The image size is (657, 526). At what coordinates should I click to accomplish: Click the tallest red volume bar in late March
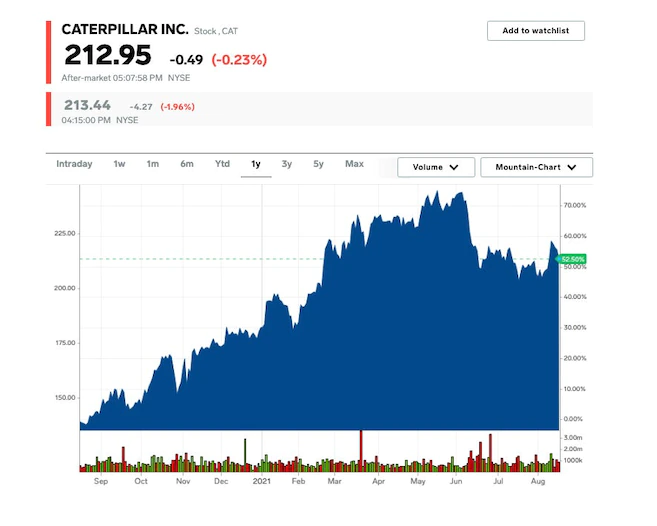[361, 451]
